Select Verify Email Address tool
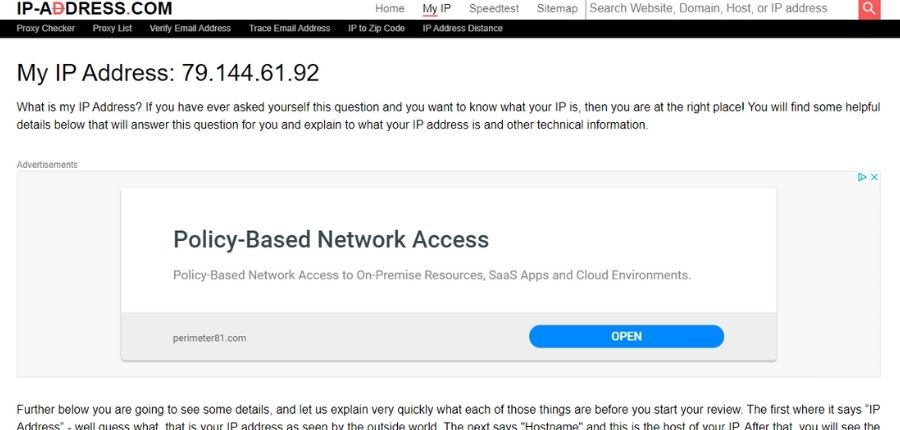900x430 pixels. click(190, 28)
